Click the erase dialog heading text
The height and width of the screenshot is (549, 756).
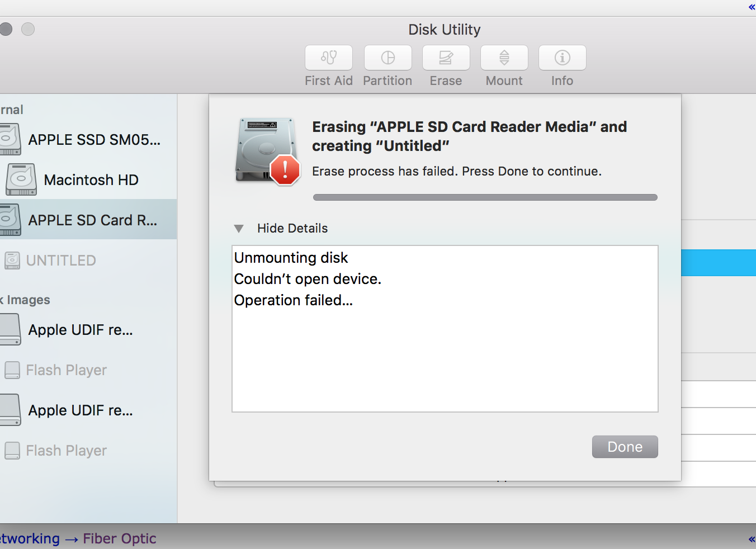[x=470, y=136]
